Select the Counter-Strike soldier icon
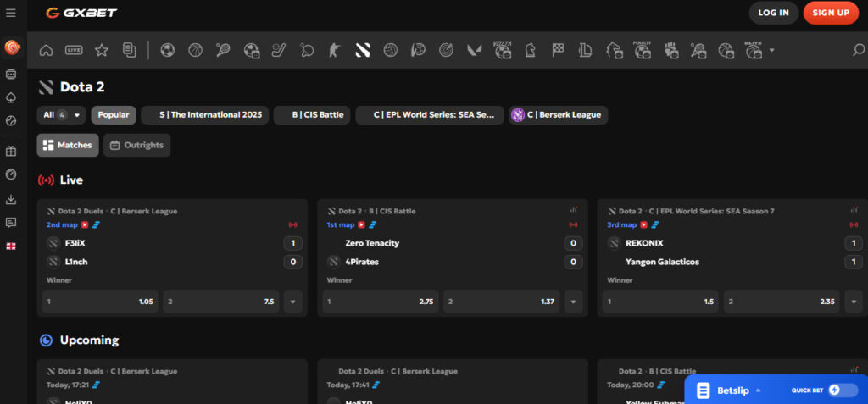 [x=334, y=50]
